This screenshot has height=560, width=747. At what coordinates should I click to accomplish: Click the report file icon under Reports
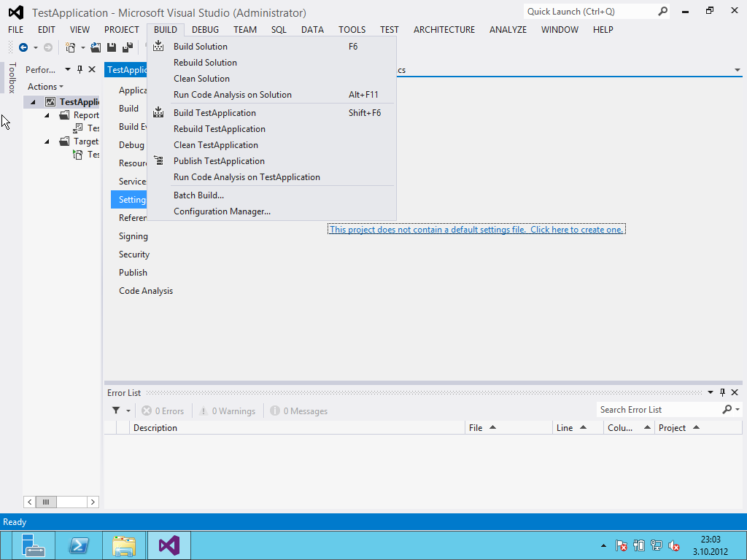(x=77, y=128)
